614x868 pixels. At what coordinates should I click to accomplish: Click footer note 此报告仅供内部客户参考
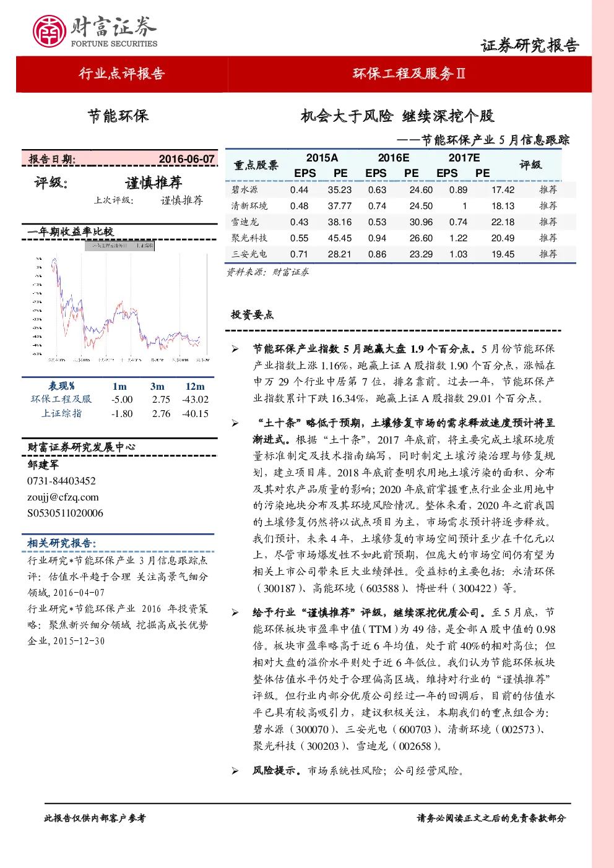pyautogui.click(x=95, y=818)
